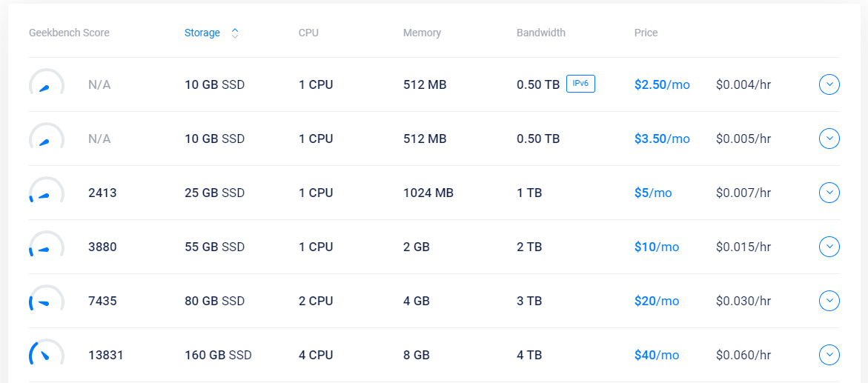Click the Geekbench gauge icon for score 7435

(x=47, y=299)
